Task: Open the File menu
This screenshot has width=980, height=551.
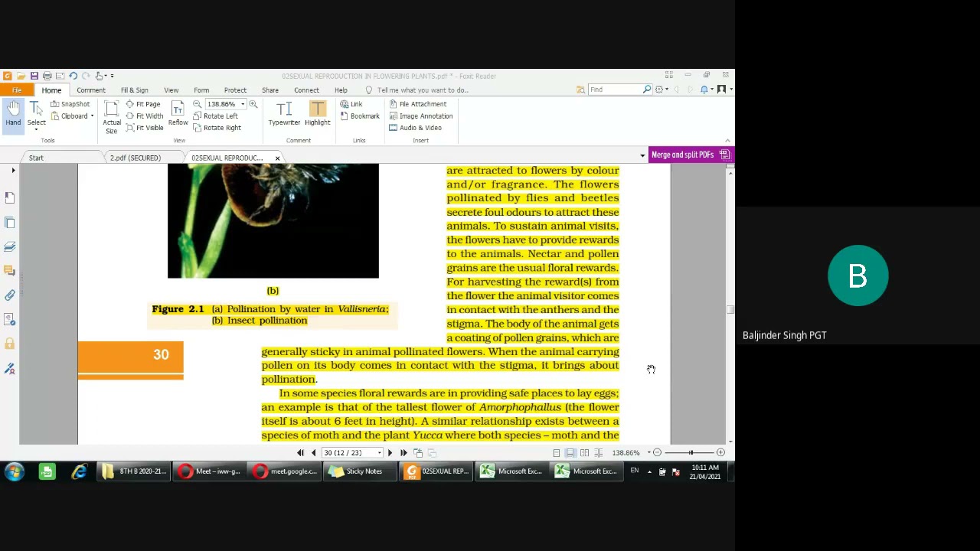Action: coord(16,90)
